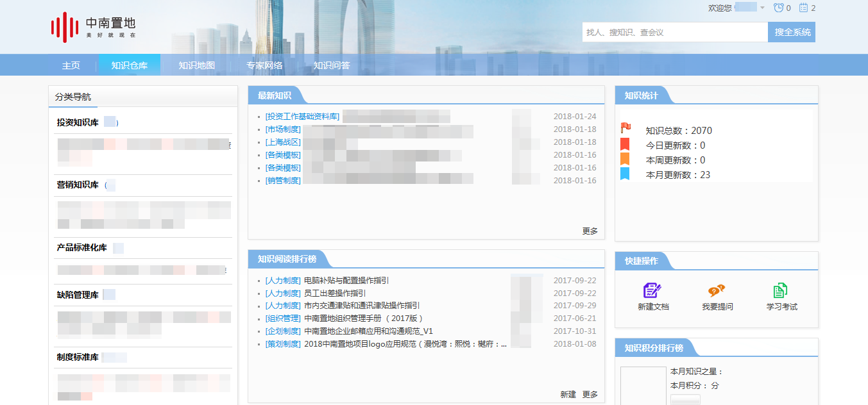The image size is (868, 405).
Task: Click the blue bookmark beside 本月更新数
Action: pyautogui.click(x=625, y=174)
